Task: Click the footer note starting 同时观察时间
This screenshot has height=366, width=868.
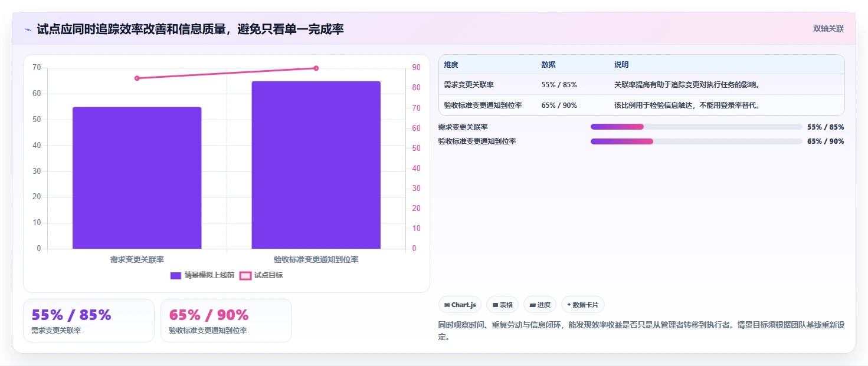Action: pyautogui.click(x=641, y=331)
